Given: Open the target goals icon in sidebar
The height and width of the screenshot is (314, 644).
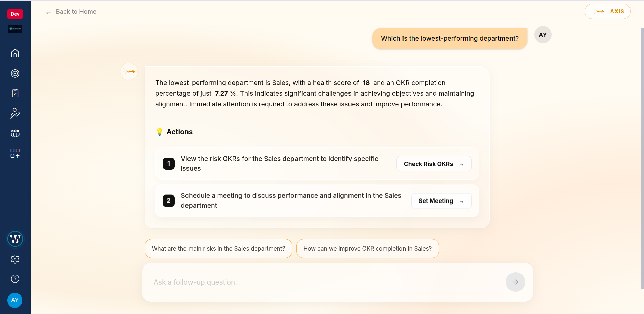Looking at the screenshot, I should [x=15, y=73].
